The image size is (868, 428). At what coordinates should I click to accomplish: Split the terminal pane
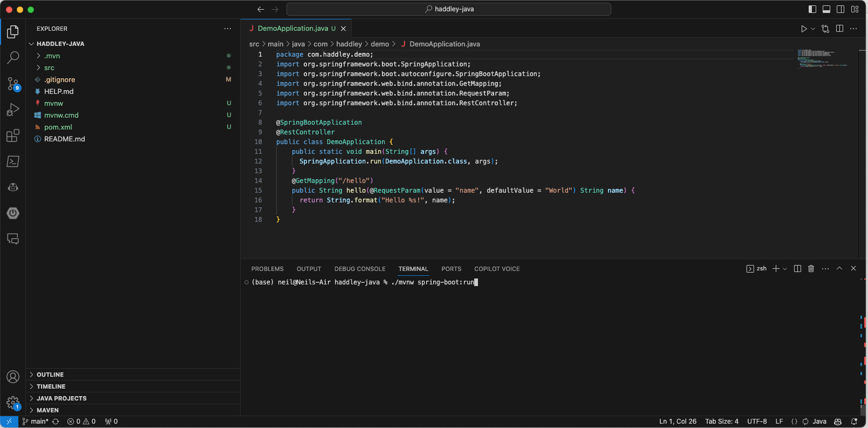(x=797, y=269)
